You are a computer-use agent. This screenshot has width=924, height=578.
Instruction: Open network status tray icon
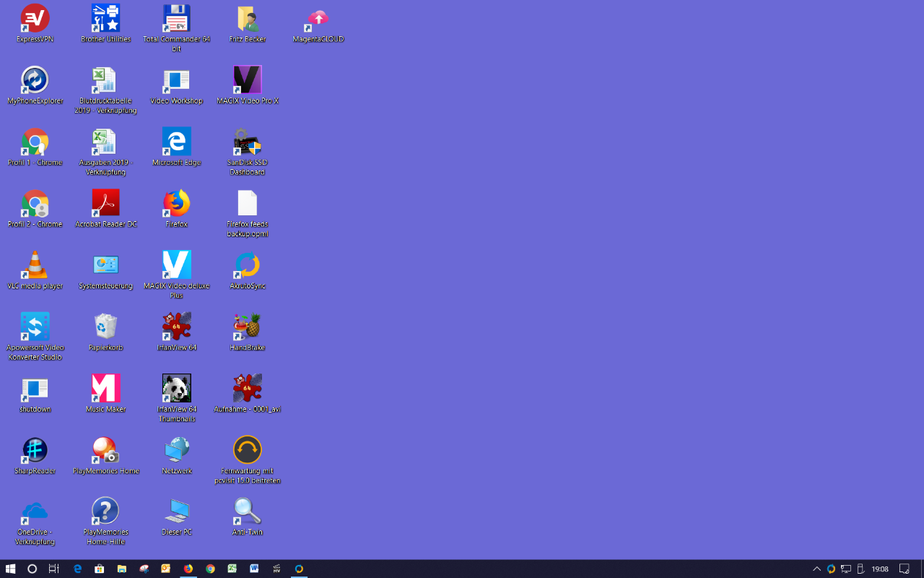tap(846, 569)
